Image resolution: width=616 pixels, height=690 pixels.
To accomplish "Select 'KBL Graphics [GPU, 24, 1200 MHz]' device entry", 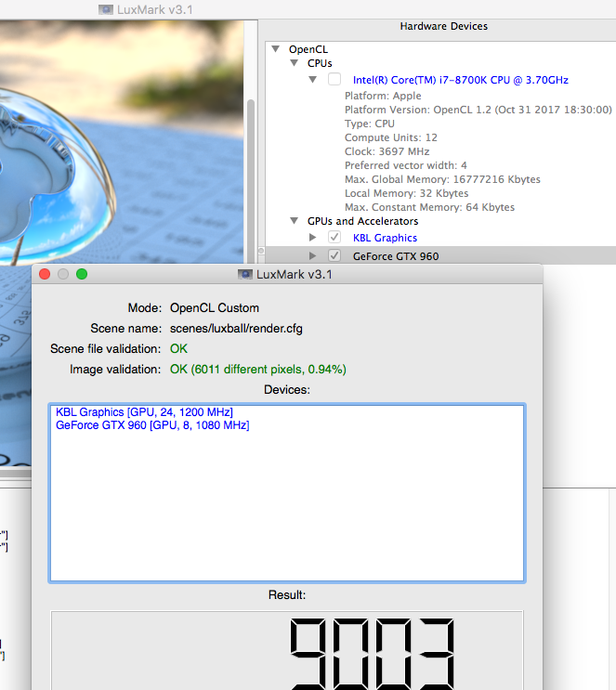I will (x=144, y=412).
